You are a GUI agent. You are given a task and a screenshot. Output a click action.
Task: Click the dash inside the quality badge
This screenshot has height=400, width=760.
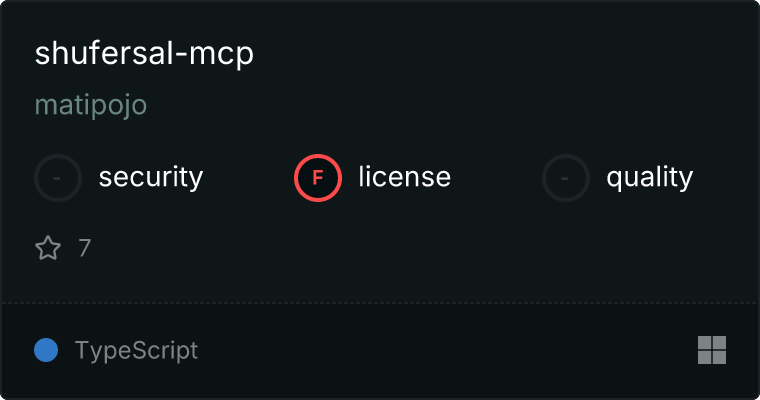pos(565,178)
